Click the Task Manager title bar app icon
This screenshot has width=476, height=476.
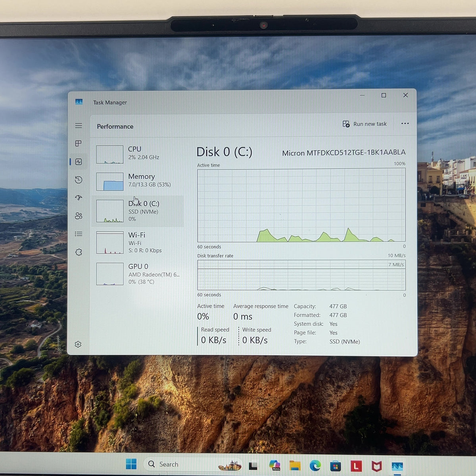tap(79, 102)
